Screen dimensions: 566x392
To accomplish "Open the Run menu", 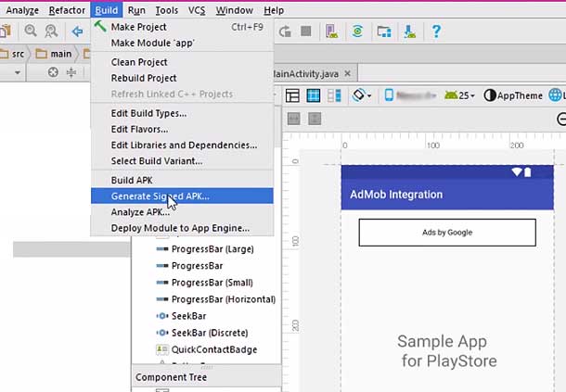I will click(x=136, y=10).
